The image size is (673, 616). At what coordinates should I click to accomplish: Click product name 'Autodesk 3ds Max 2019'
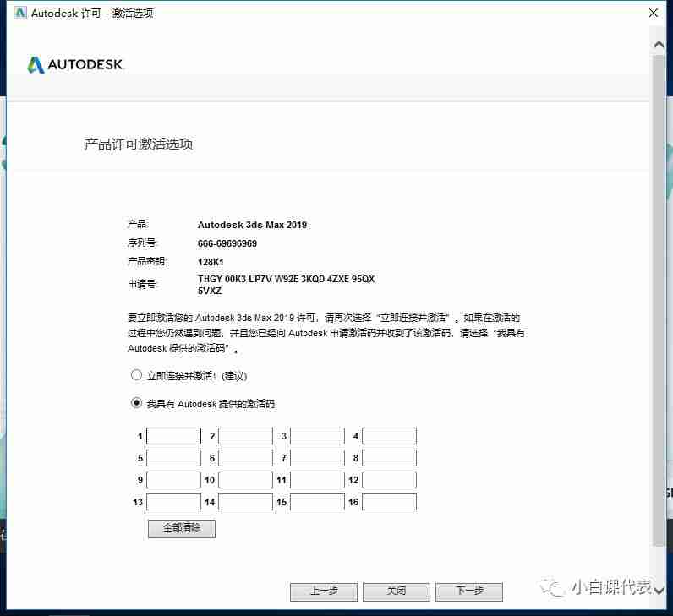252,225
